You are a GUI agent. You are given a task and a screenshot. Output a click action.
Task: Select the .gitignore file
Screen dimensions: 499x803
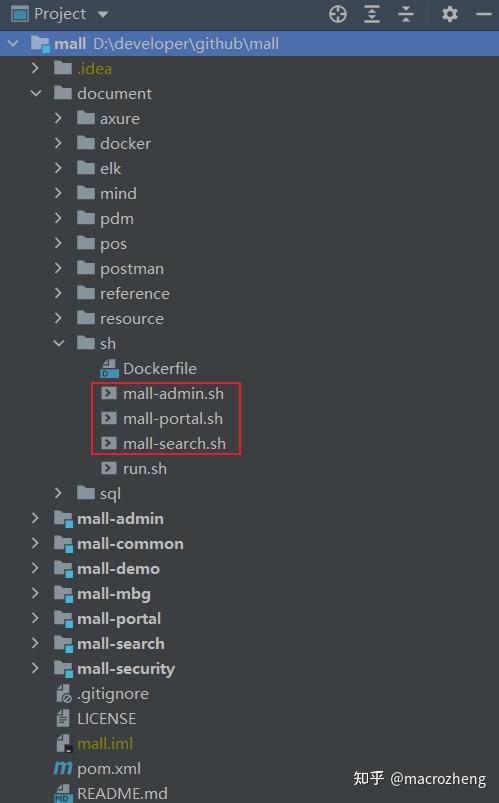[x=113, y=693]
